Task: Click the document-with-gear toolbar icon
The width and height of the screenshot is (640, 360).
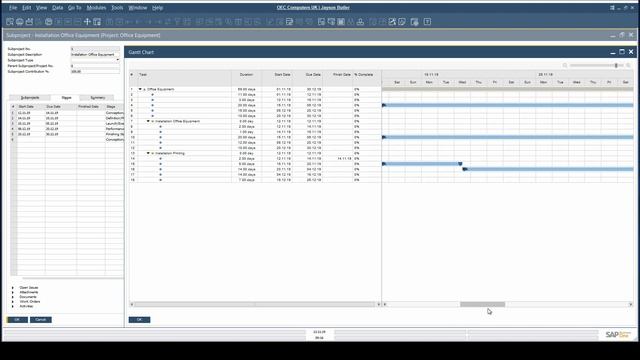Action: pos(414,22)
